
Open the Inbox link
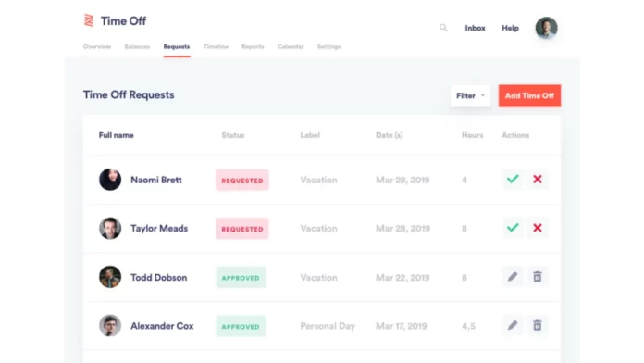476,28
